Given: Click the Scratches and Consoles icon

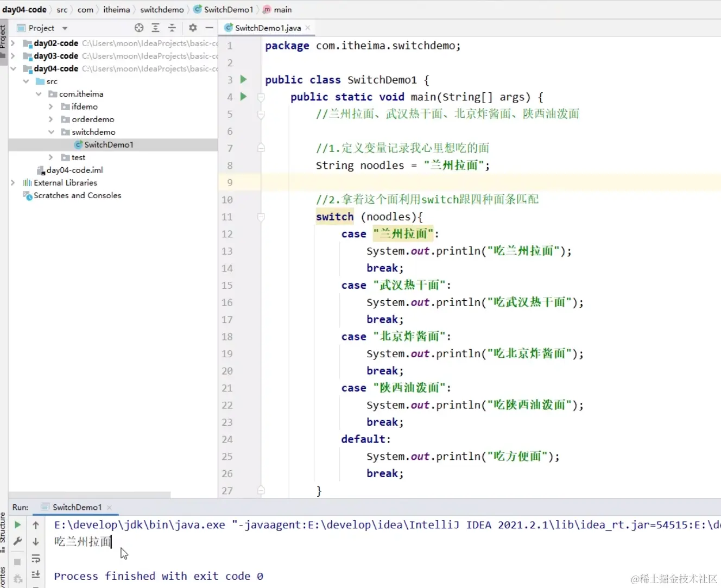Looking at the screenshot, I should click(x=28, y=195).
